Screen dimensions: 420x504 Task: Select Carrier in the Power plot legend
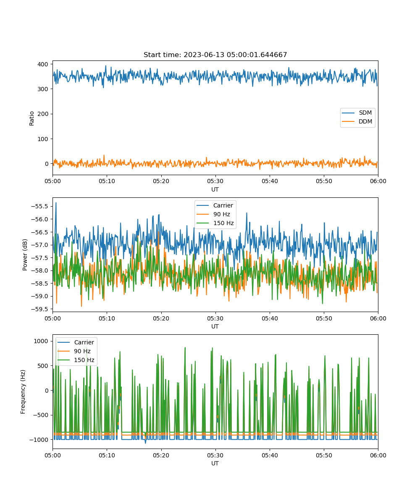point(223,205)
